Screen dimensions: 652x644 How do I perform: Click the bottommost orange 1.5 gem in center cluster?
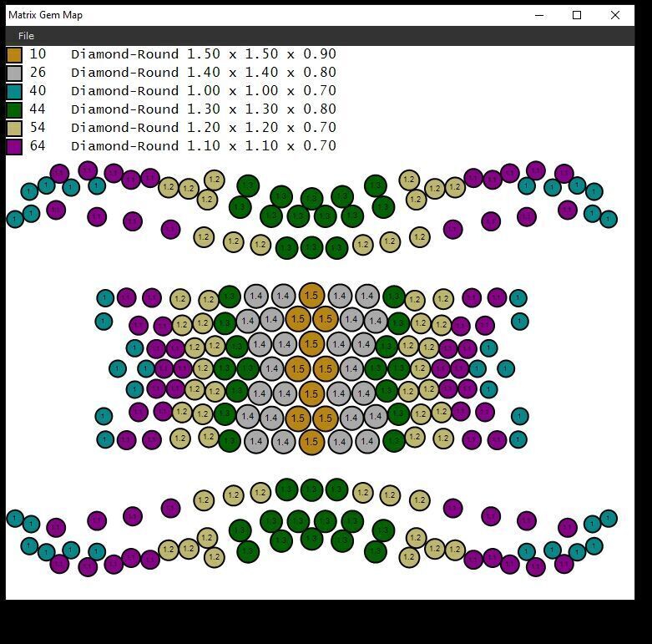point(311,441)
